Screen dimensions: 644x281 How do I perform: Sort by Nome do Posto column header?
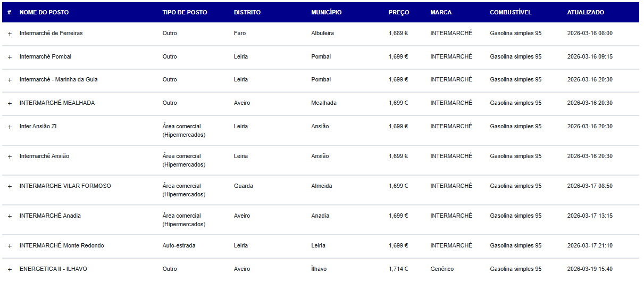[44, 12]
